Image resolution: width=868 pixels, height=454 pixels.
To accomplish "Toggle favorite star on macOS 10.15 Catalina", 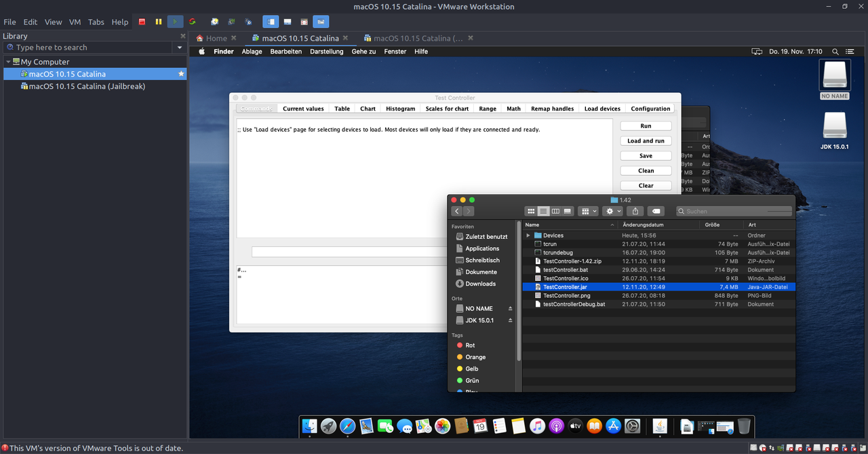I will coord(181,74).
